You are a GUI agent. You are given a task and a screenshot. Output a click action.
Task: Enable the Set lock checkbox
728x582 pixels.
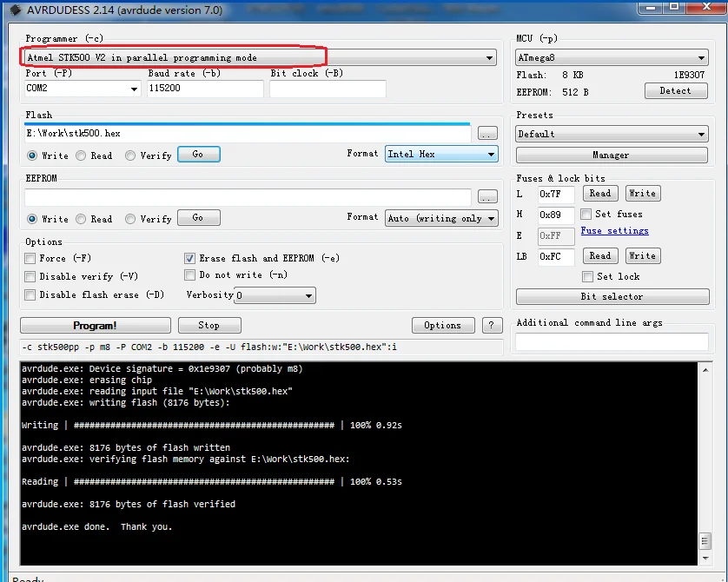pos(587,276)
